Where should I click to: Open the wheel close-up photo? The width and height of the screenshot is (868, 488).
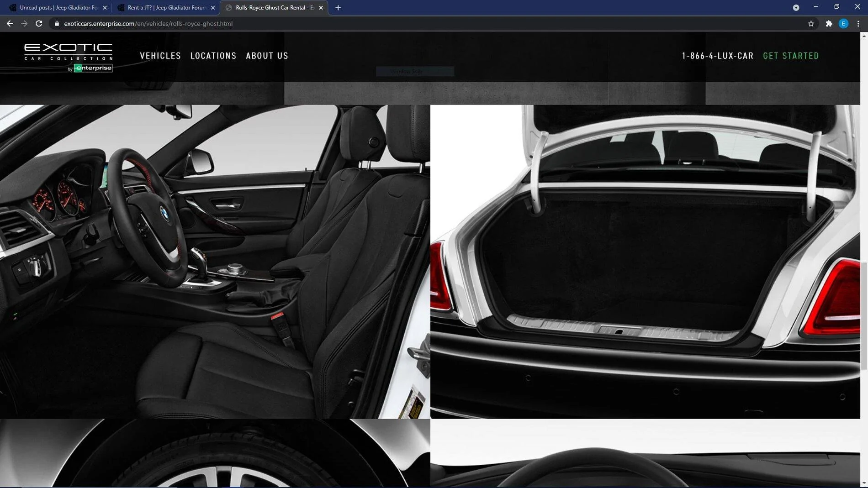click(x=215, y=453)
